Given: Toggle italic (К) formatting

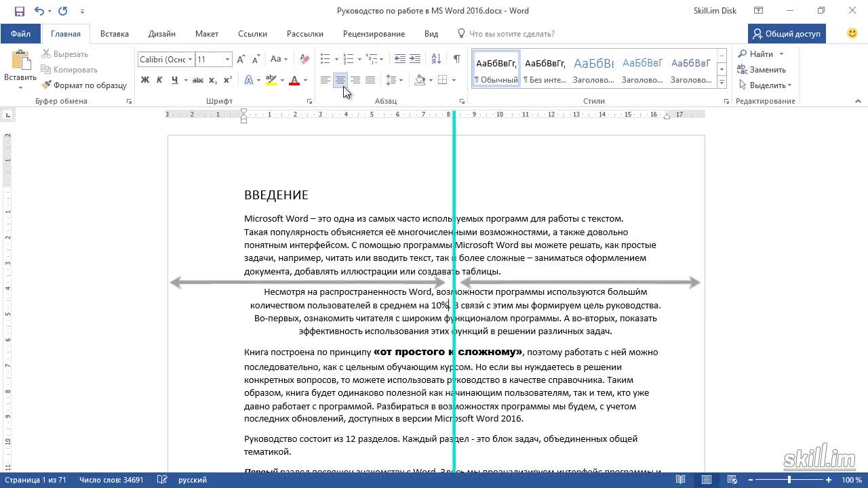Looking at the screenshot, I should 159,80.
